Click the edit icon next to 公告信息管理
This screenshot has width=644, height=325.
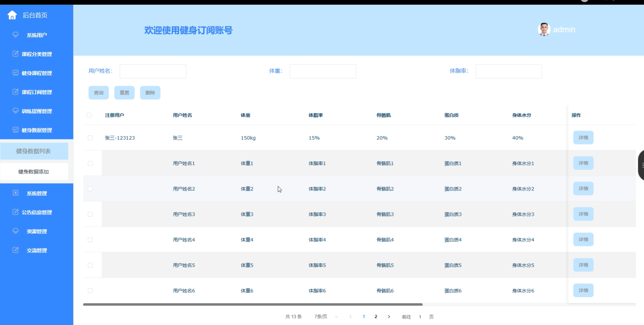pos(16,212)
